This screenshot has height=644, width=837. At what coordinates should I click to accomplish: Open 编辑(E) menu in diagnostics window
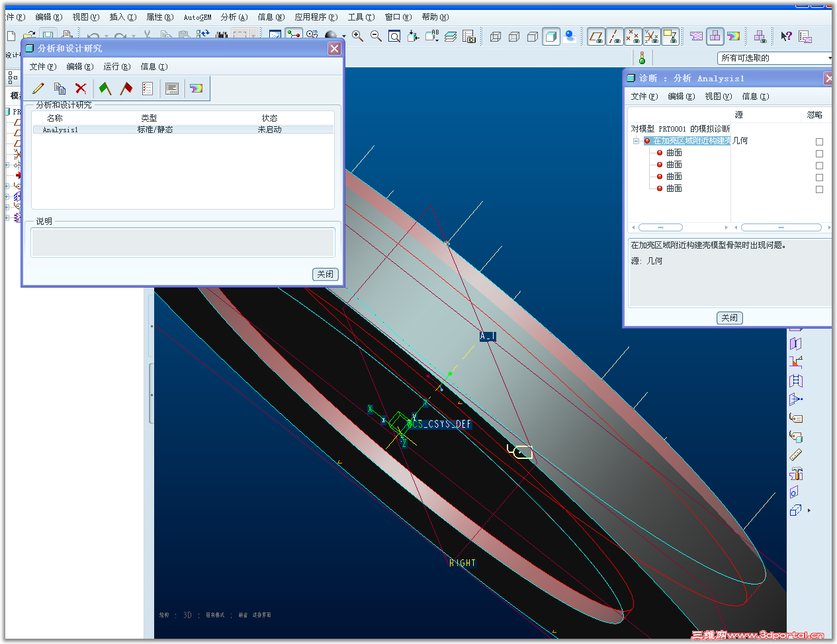[x=682, y=97]
